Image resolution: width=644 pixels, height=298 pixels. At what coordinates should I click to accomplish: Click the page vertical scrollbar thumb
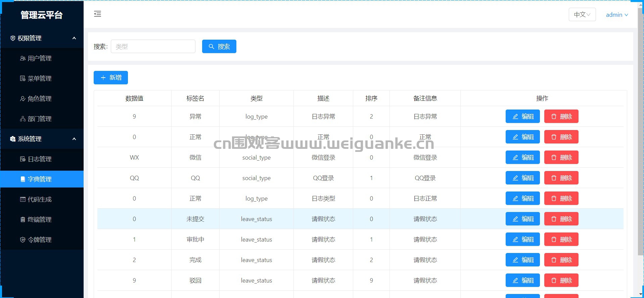click(x=641, y=131)
